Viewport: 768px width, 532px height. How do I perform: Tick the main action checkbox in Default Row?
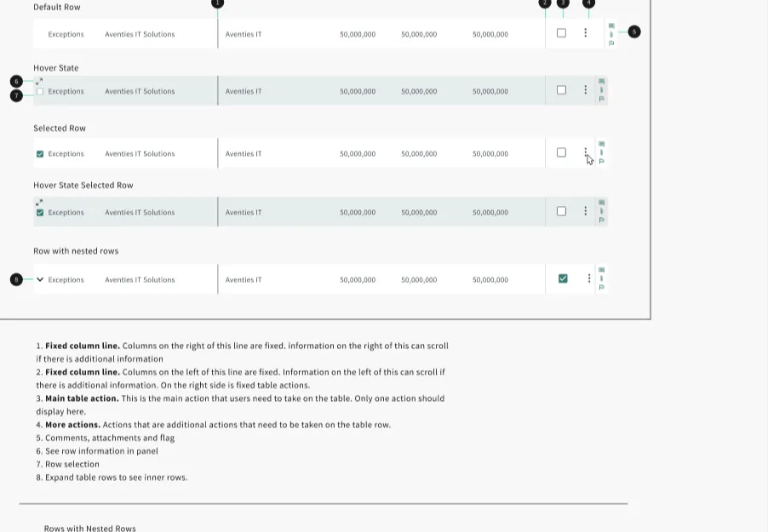click(561, 33)
